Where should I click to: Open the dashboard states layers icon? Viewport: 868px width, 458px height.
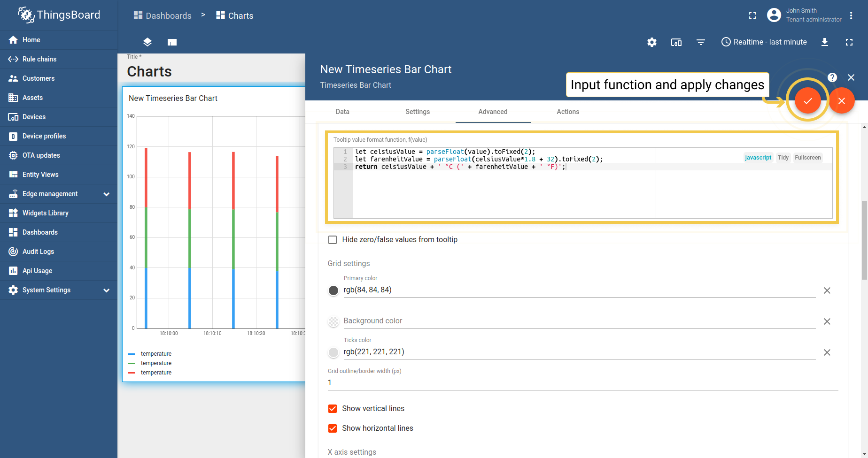point(147,42)
